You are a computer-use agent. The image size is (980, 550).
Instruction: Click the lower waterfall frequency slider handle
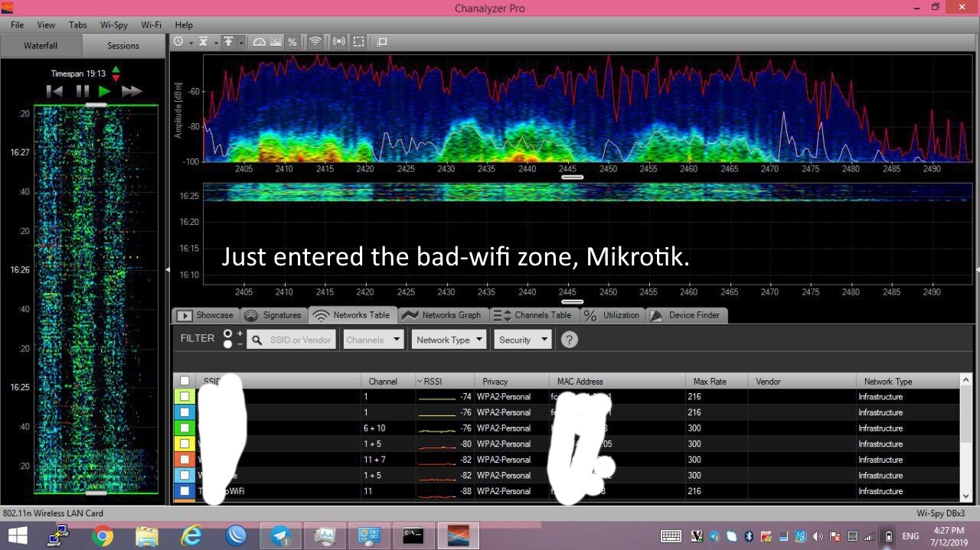click(572, 301)
